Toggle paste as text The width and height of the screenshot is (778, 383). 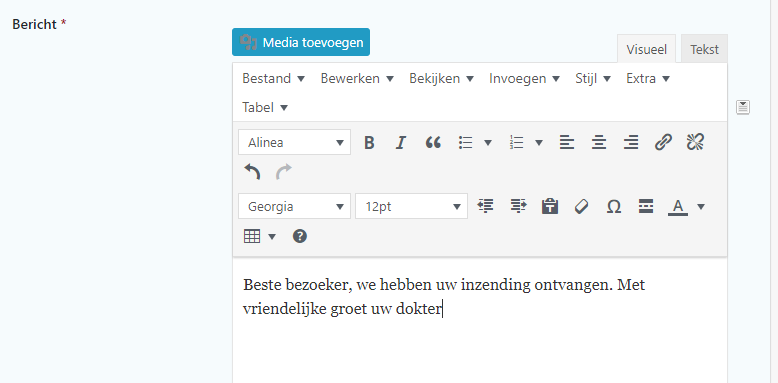[550, 206]
